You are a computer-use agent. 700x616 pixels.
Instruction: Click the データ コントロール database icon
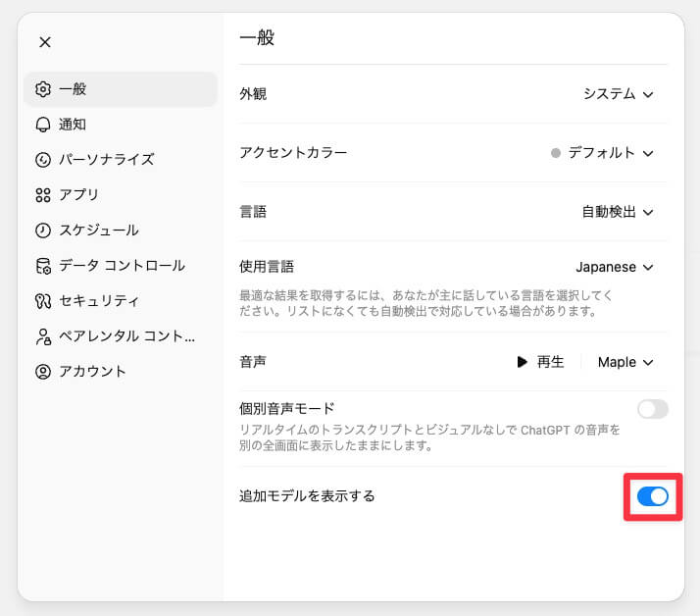tap(43, 266)
